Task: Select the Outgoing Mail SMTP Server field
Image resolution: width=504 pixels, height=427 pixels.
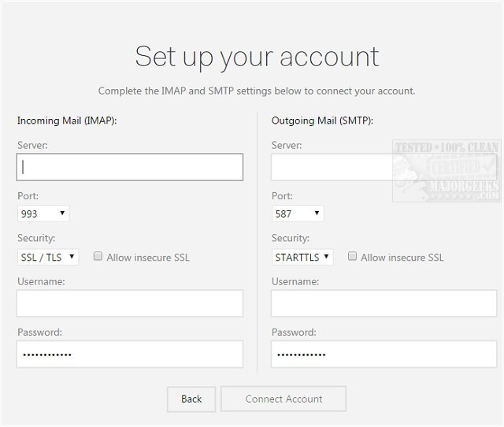Action: tap(331, 167)
